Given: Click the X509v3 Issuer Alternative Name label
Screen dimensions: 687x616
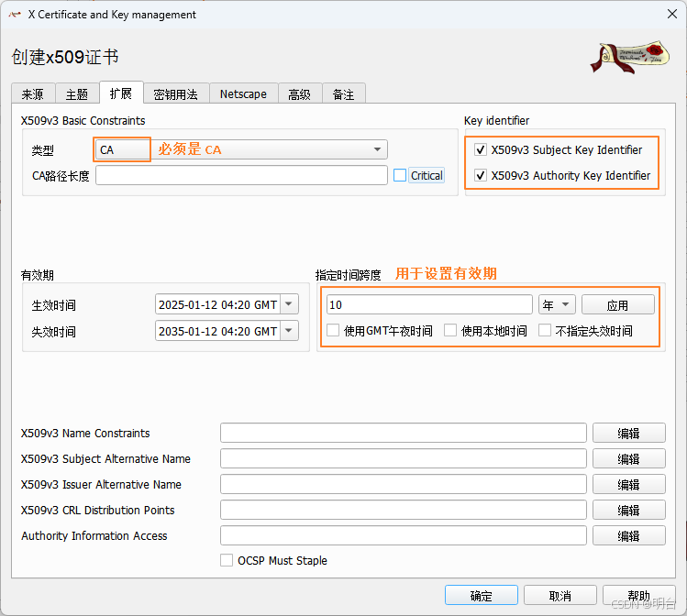Looking at the screenshot, I should (101, 485).
